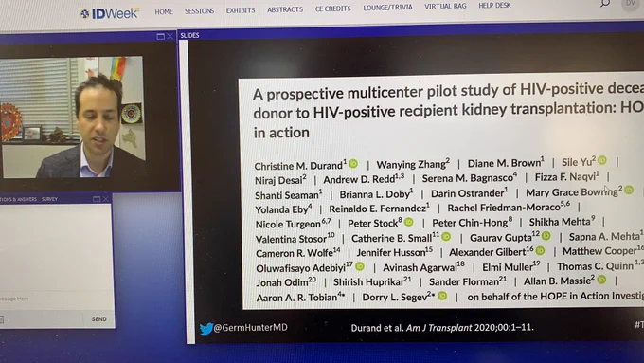Open the HELP DESK menu item
This screenshot has width=644, height=363.
494,6
